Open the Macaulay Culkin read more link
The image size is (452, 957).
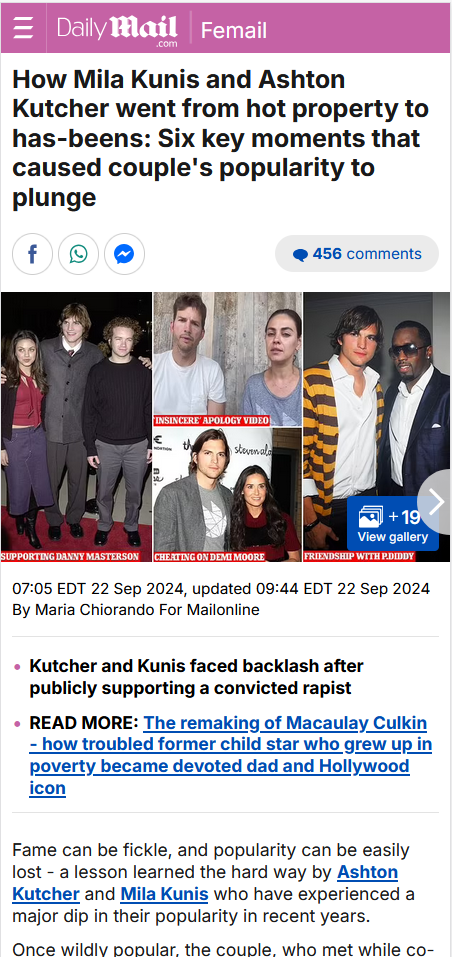tap(231, 756)
